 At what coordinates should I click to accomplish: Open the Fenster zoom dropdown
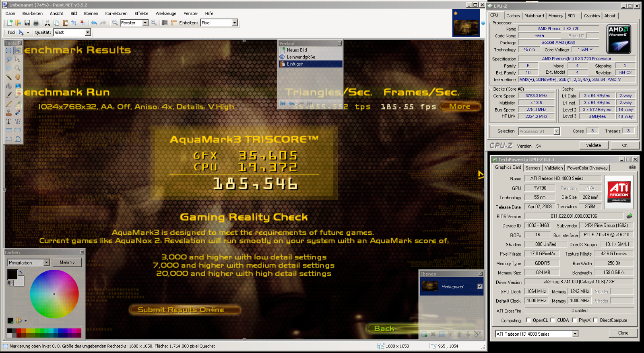click(145, 23)
